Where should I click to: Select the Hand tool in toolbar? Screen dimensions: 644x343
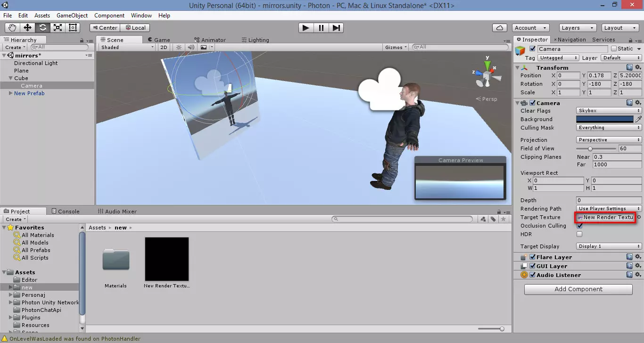pyautogui.click(x=13, y=28)
